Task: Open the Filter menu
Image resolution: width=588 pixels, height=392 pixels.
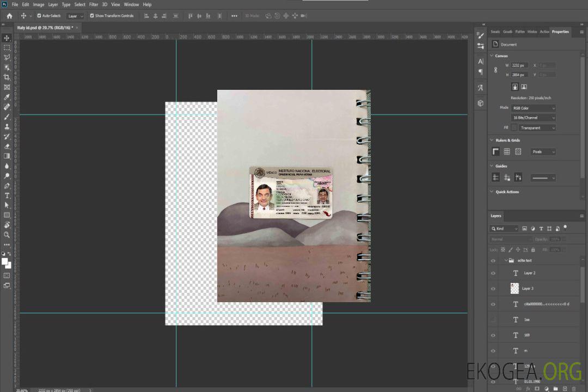Action: (x=94, y=4)
